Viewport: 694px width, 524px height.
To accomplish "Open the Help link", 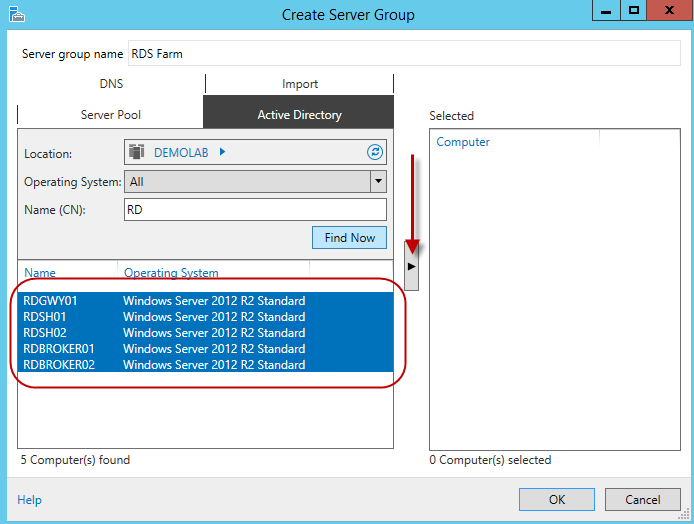I will pyautogui.click(x=29, y=500).
